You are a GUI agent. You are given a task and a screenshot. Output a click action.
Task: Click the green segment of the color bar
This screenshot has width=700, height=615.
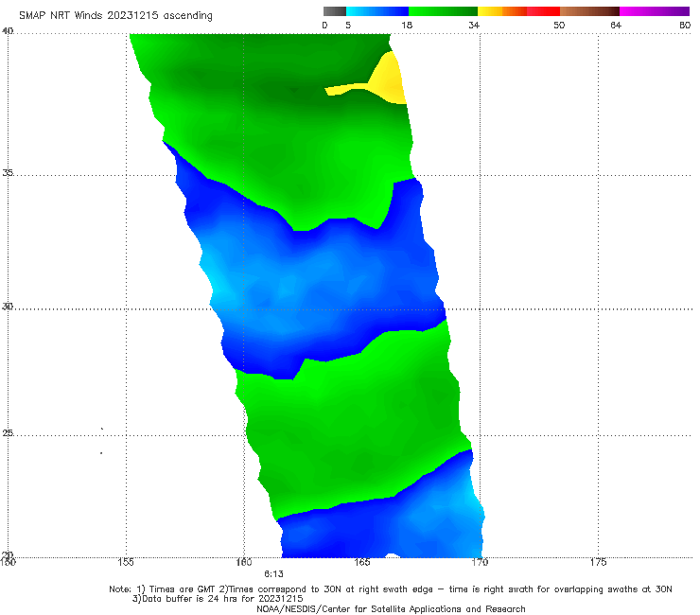(x=443, y=11)
